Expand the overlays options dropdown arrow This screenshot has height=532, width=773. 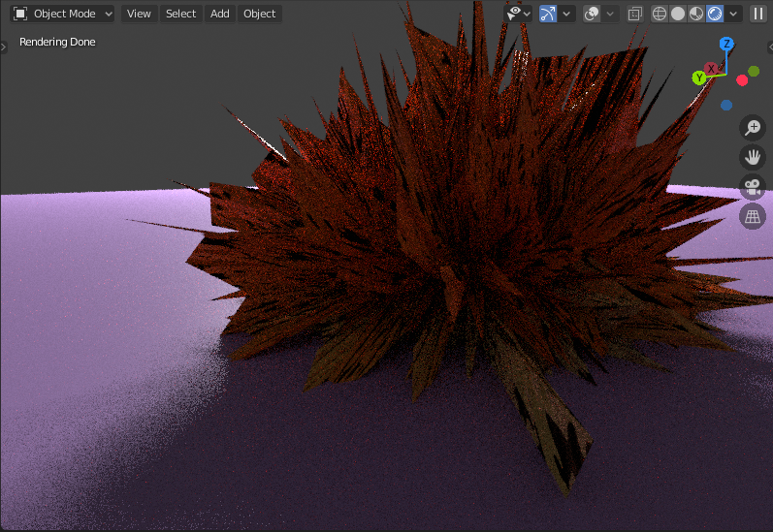(x=610, y=14)
